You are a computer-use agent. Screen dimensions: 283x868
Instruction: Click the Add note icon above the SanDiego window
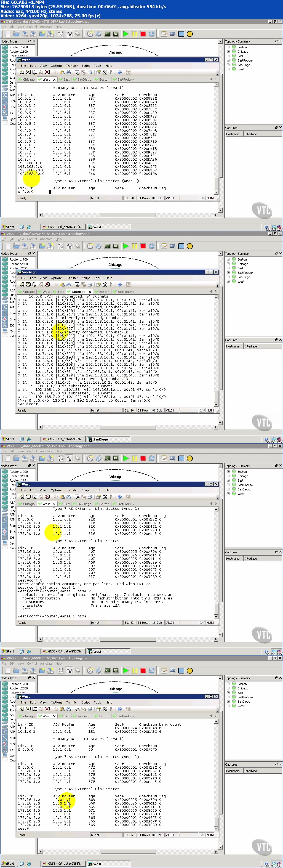click(164, 246)
